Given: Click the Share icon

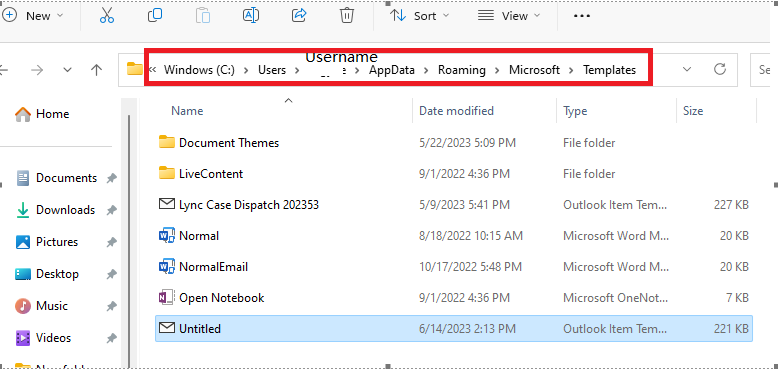Looking at the screenshot, I should pyautogui.click(x=299, y=16).
